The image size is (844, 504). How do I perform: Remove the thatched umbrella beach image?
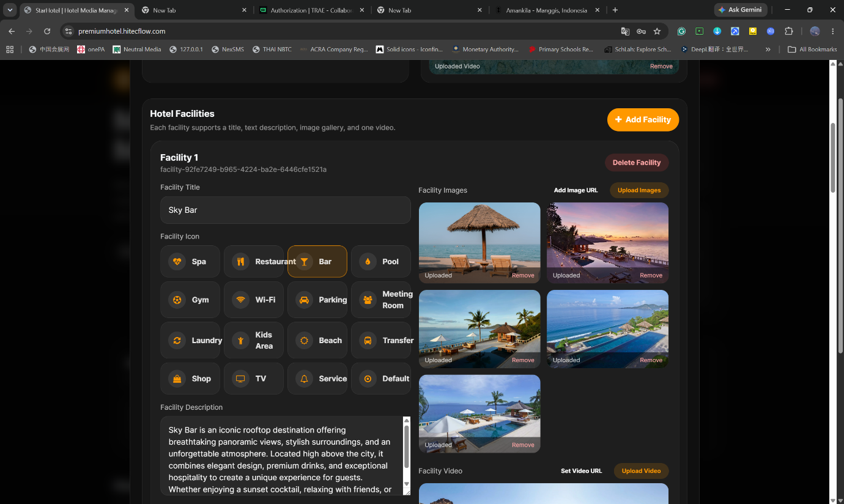pos(523,275)
